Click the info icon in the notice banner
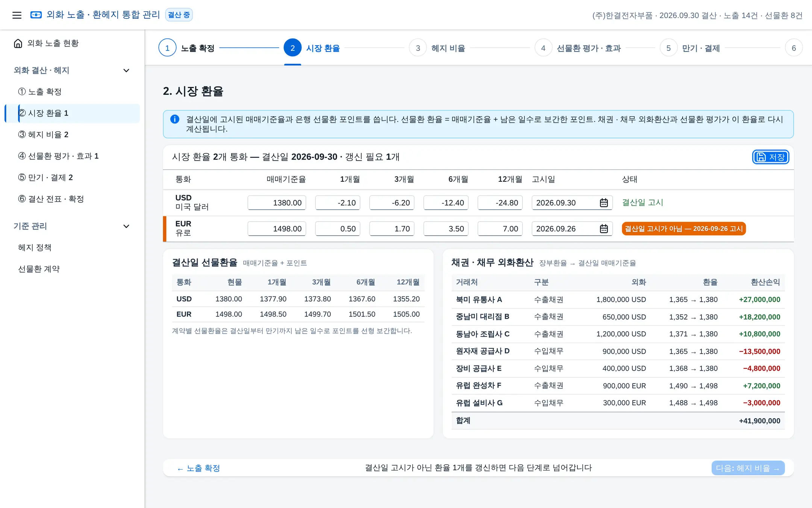Screen dimensions: 812x508 click(175, 119)
